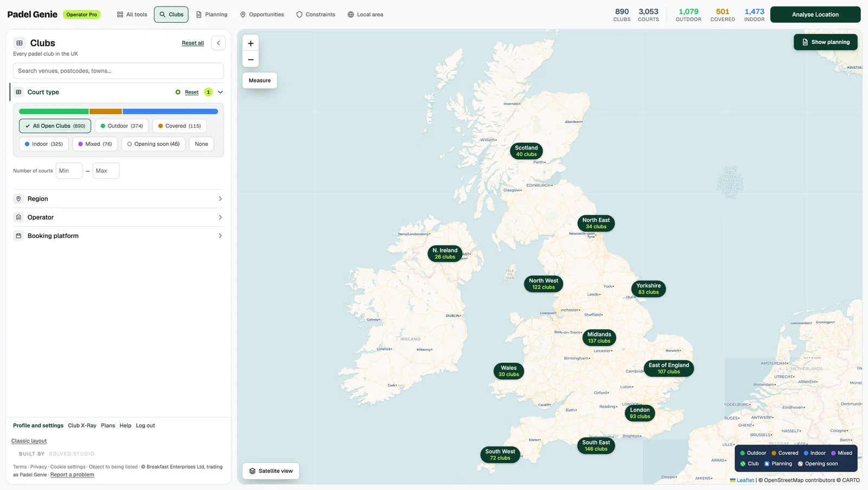Click the Club legend icon
The image size is (868, 490).
[743, 464]
